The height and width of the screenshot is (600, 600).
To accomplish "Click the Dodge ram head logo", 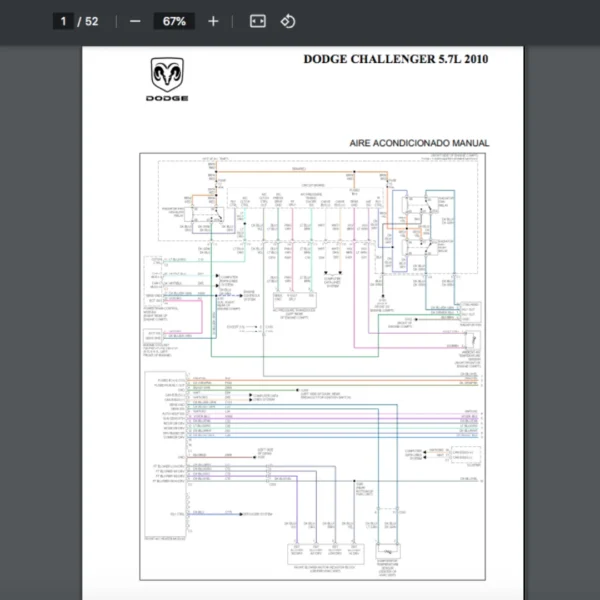I will tap(166, 74).
